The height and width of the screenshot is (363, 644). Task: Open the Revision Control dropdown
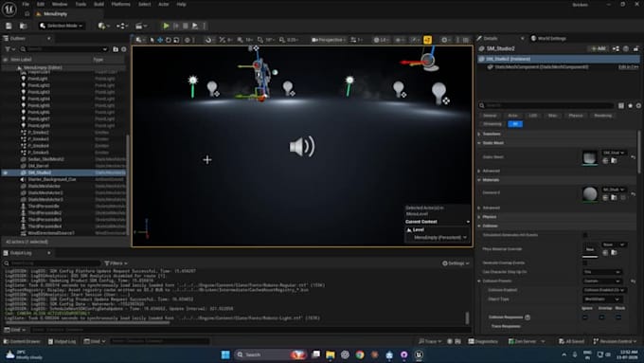(x=615, y=341)
